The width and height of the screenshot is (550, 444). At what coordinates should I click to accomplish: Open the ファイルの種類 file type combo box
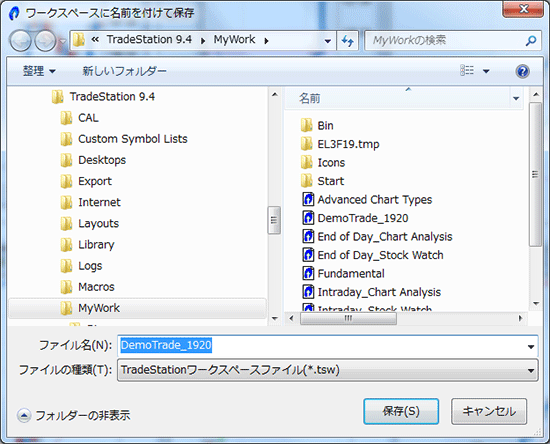click(x=327, y=370)
